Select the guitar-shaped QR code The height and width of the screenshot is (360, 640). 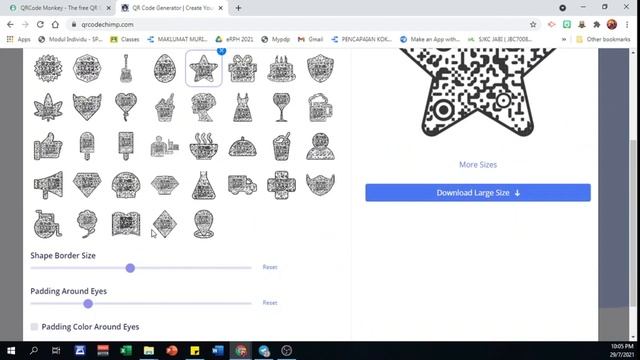pyautogui.click(x=126, y=69)
